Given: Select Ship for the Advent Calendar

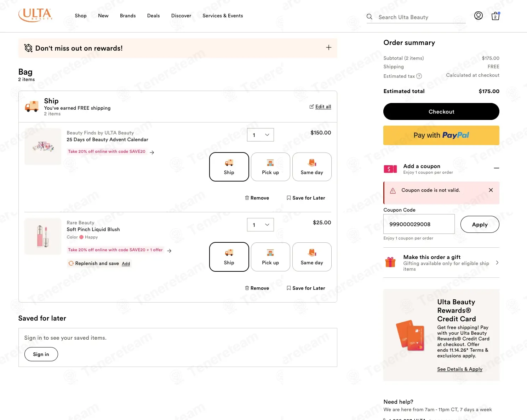Looking at the screenshot, I should click(229, 167).
